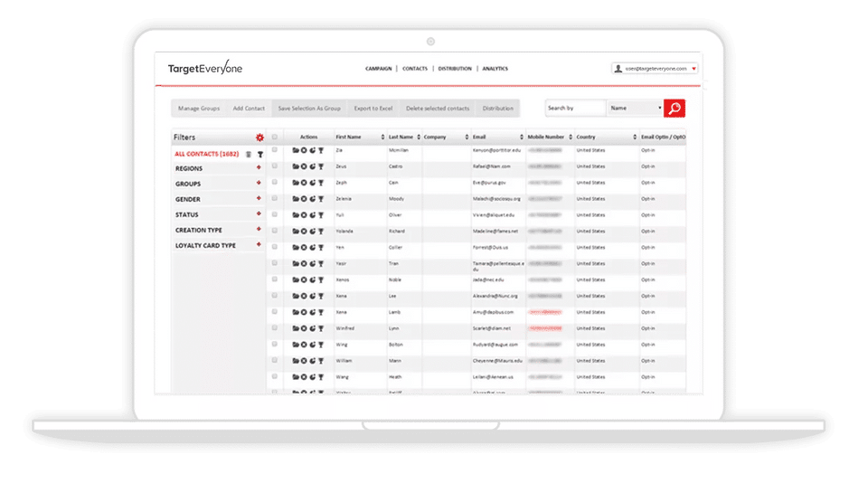Expand the Loyalty Card Type filter

(x=259, y=244)
